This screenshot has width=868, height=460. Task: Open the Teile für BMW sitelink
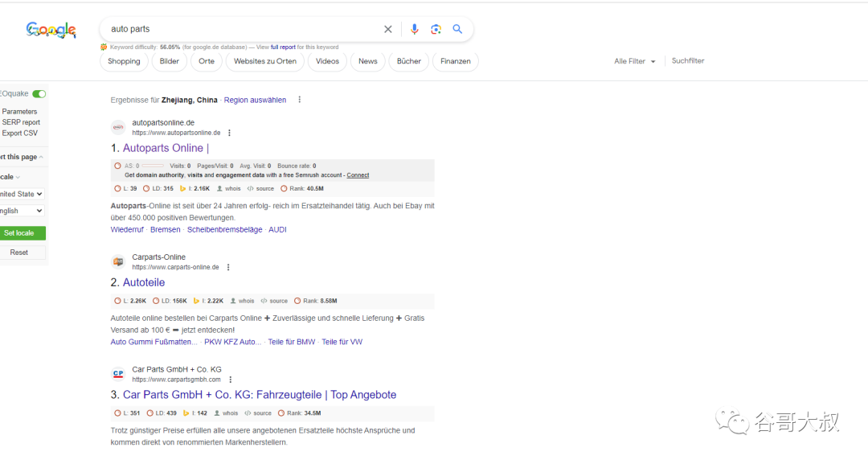(291, 342)
